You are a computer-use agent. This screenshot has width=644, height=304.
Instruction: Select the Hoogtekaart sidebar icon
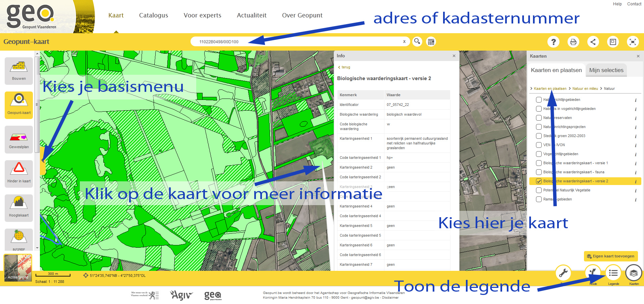[x=19, y=207]
